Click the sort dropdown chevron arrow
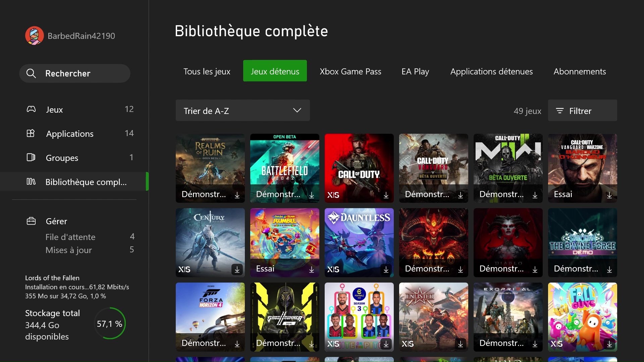 point(297,110)
